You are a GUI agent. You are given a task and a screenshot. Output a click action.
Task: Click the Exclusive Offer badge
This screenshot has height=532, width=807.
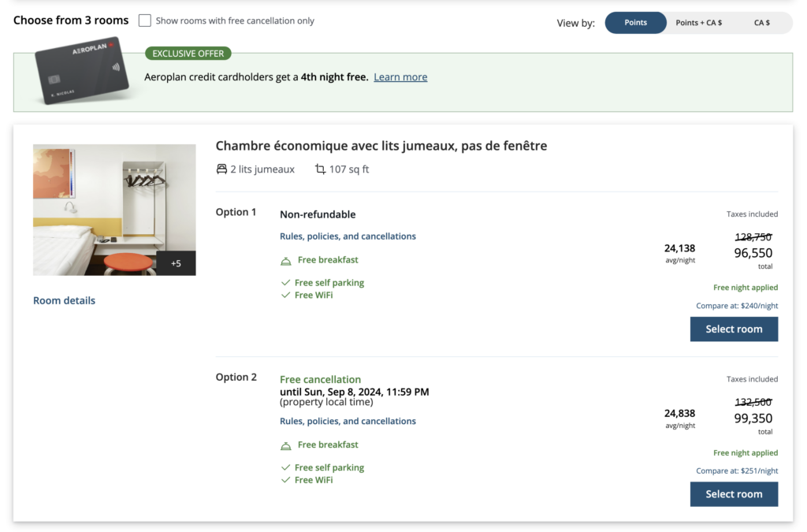pos(188,54)
